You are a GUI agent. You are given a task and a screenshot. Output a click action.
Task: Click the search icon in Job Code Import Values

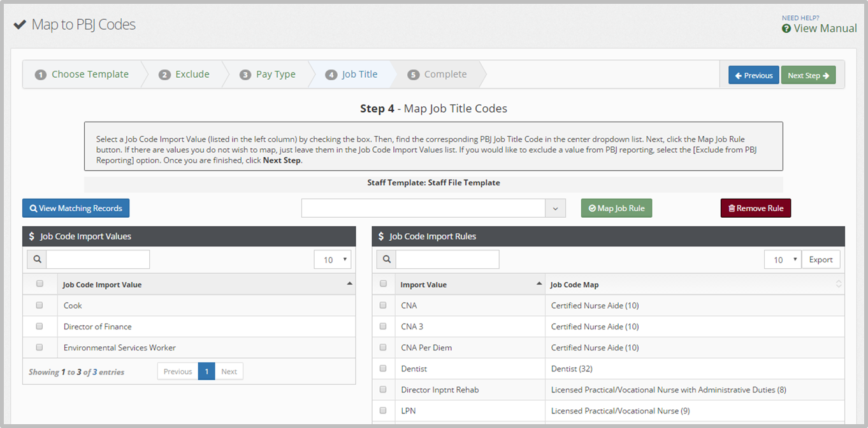click(37, 259)
